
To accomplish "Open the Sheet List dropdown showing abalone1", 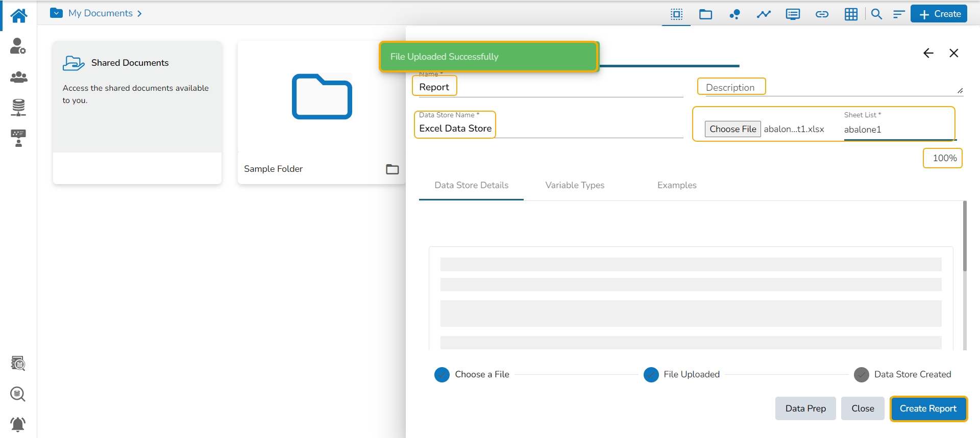I will coord(898,130).
